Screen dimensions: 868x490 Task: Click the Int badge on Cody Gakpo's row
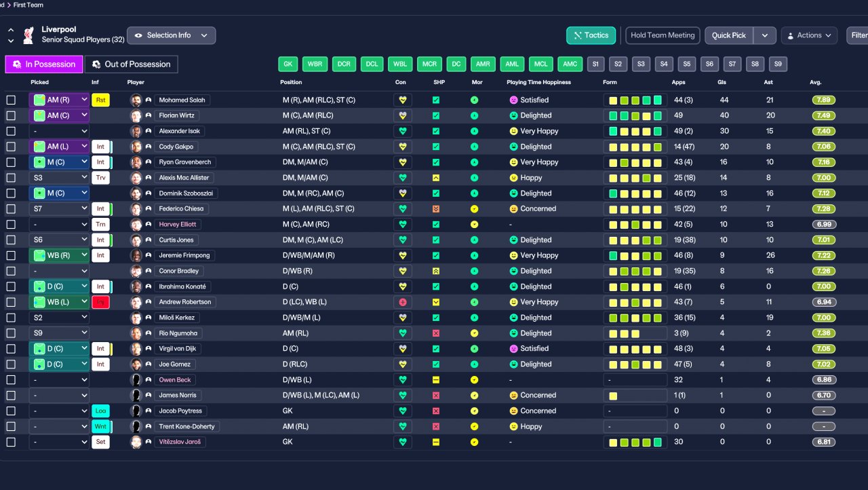pos(100,147)
